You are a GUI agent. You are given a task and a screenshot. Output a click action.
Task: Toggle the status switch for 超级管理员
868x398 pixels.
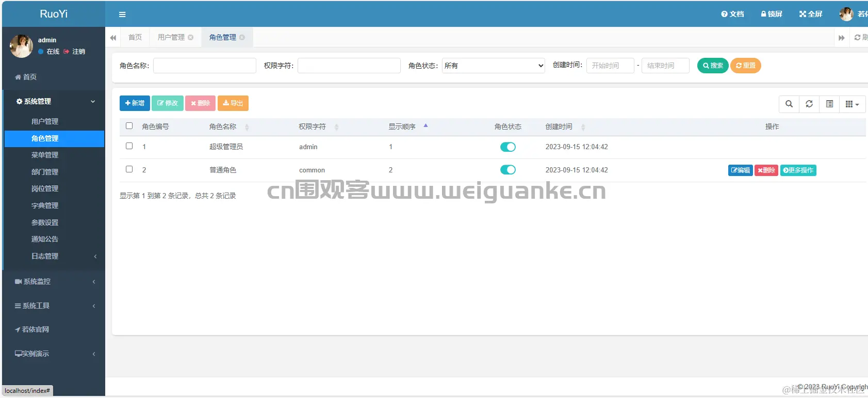(x=508, y=147)
